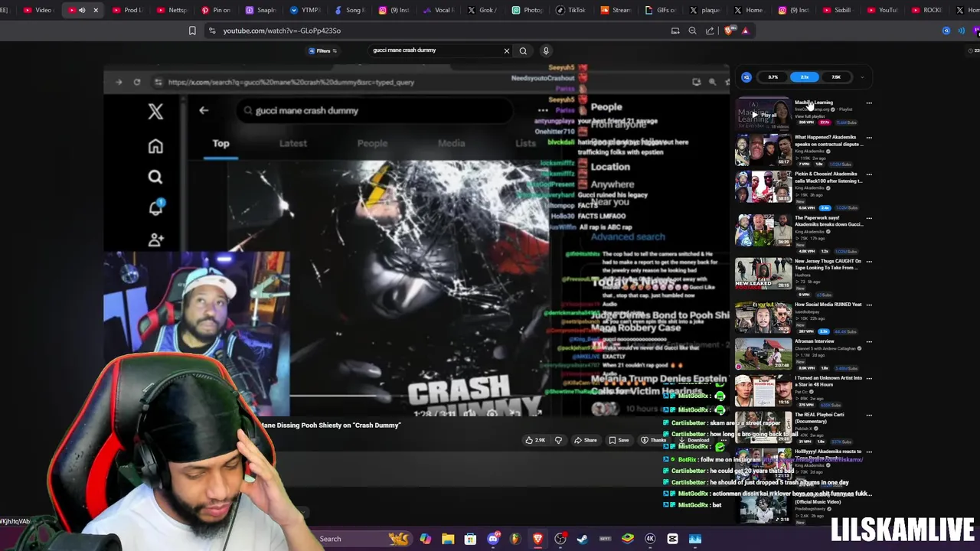This screenshot has width=980, height=551.
Task: Open options for 'What Happened? Akademiks' video
Action: (x=868, y=138)
